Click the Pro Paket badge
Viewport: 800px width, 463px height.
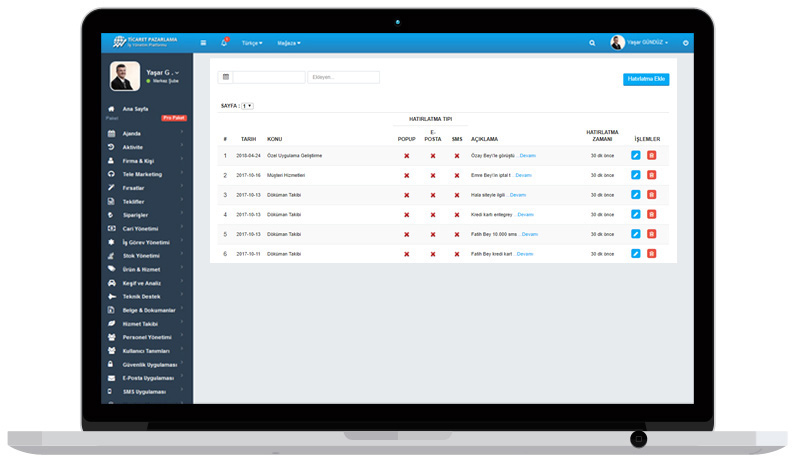(x=174, y=118)
